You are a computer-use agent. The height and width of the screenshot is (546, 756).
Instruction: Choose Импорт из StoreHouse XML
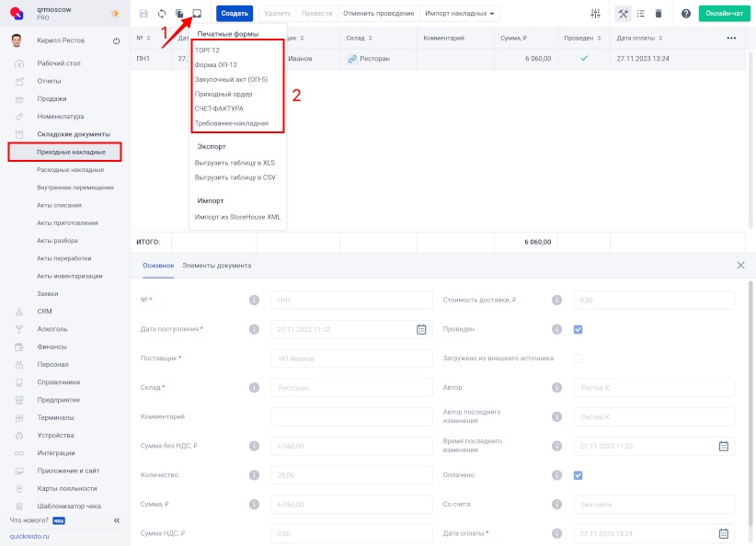237,217
